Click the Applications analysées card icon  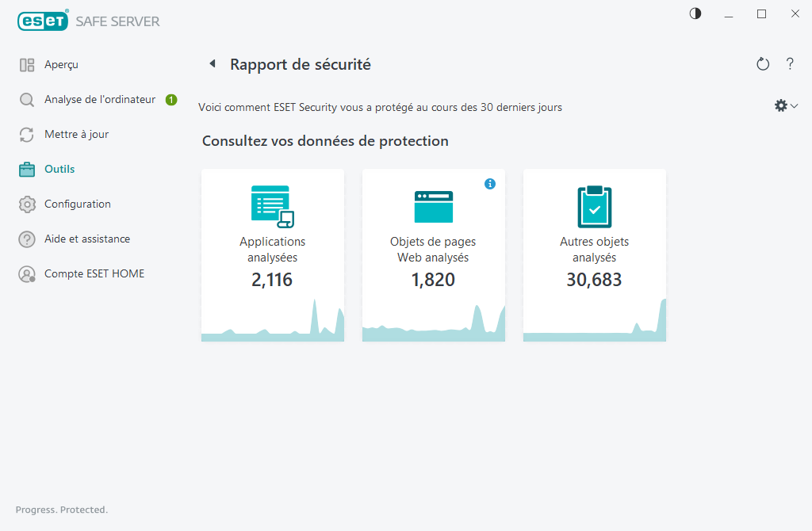click(272, 205)
